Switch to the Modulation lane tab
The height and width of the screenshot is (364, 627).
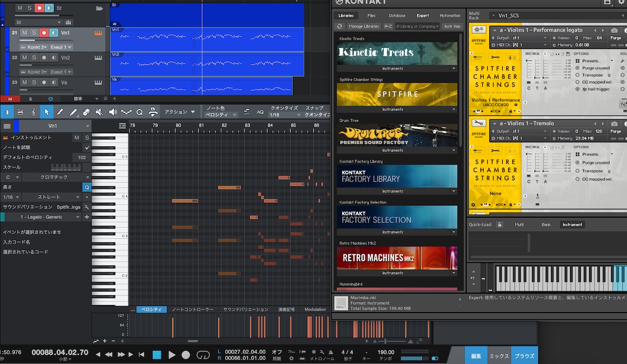coord(315,310)
